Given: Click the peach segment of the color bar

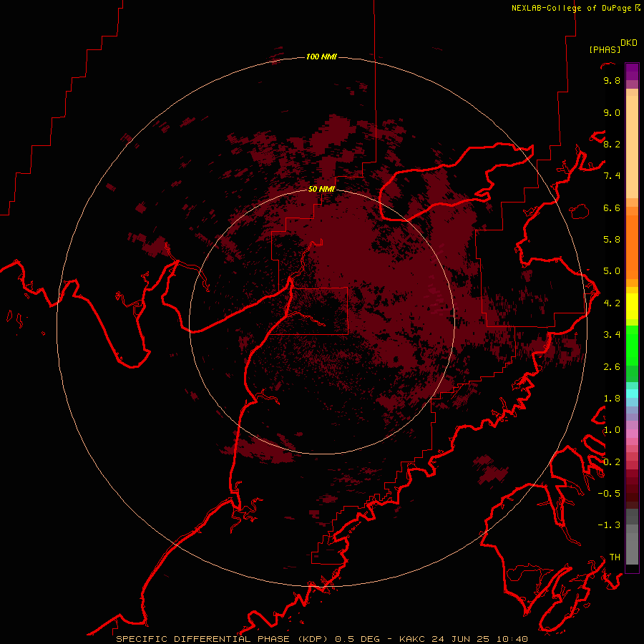Looking at the screenshot, I should pyautogui.click(x=632, y=147).
